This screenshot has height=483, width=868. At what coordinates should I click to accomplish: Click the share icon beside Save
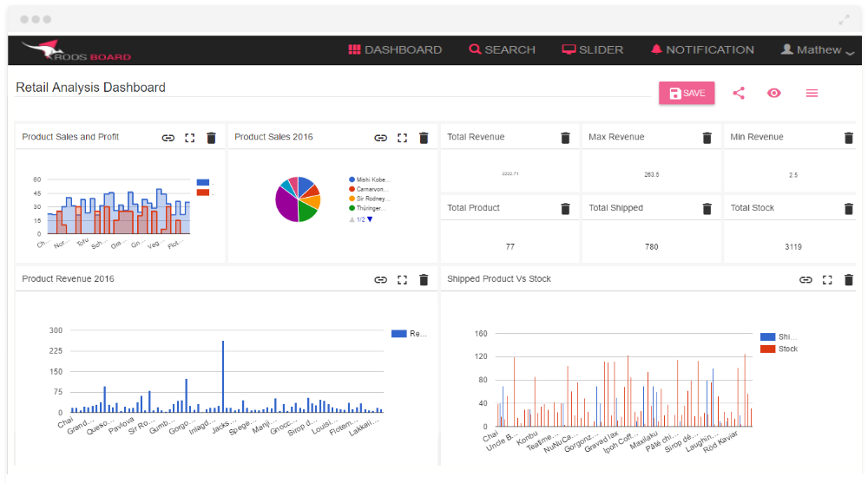click(739, 93)
